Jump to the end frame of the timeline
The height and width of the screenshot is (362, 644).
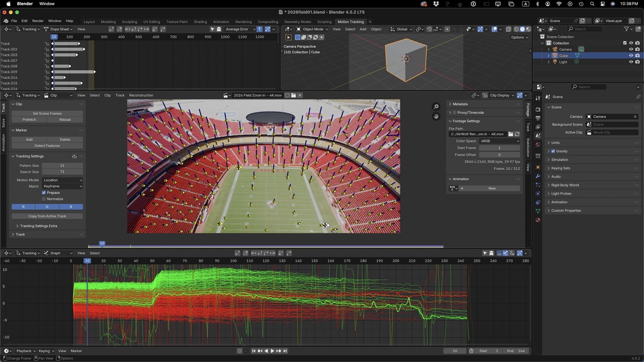[285, 351]
